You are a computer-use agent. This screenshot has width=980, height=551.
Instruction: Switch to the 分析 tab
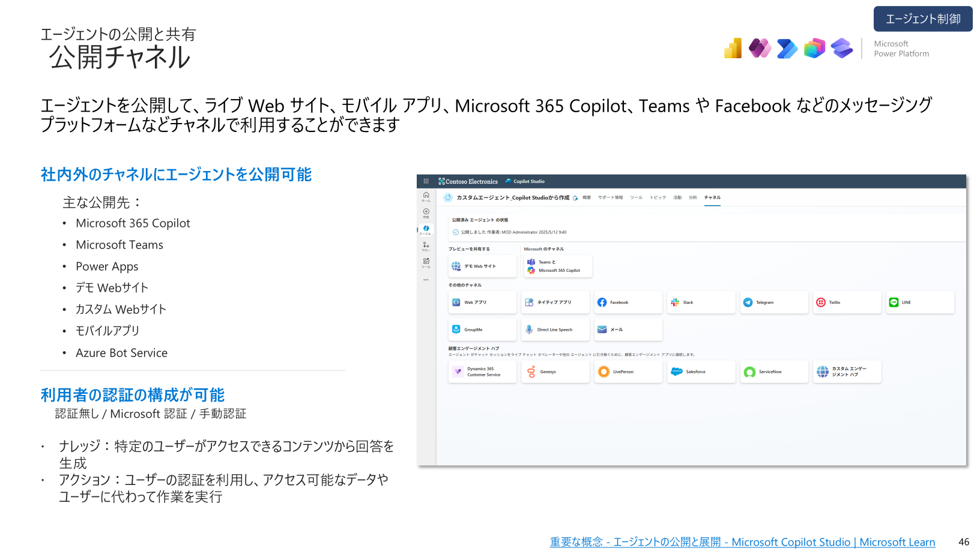coord(693,197)
